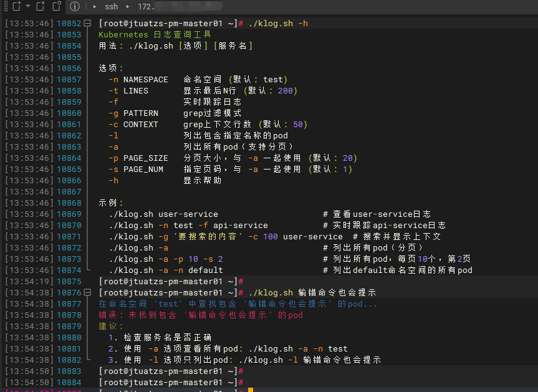Click the red error line '错误: 未找到包含'

(201, 315)
